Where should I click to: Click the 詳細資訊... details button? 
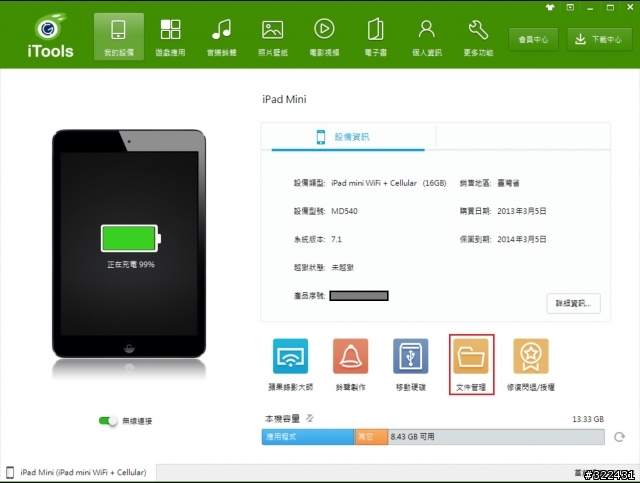tap(573, 303)
